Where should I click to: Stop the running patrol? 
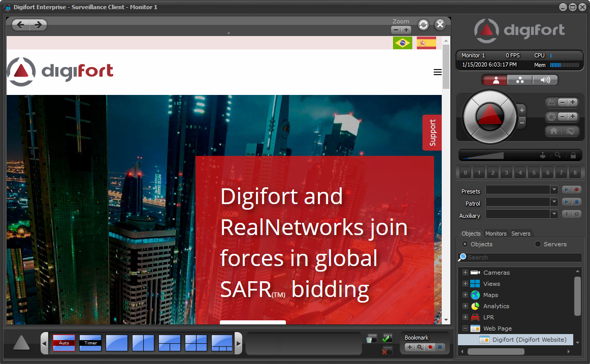click(576, 202)
